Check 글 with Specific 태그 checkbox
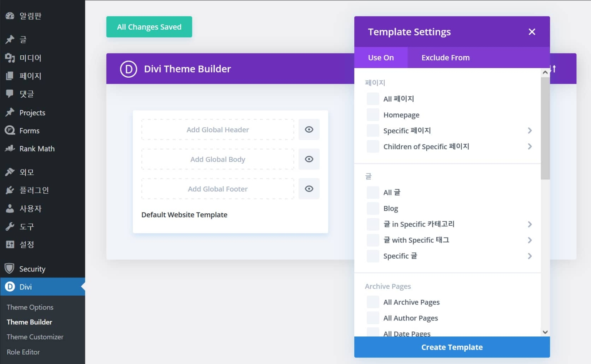The image size is (591, 364). [373, 240]
